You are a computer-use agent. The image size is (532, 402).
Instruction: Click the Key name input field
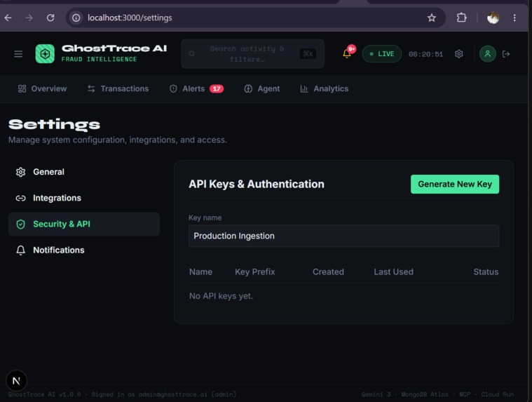click(x=343, y=236)
